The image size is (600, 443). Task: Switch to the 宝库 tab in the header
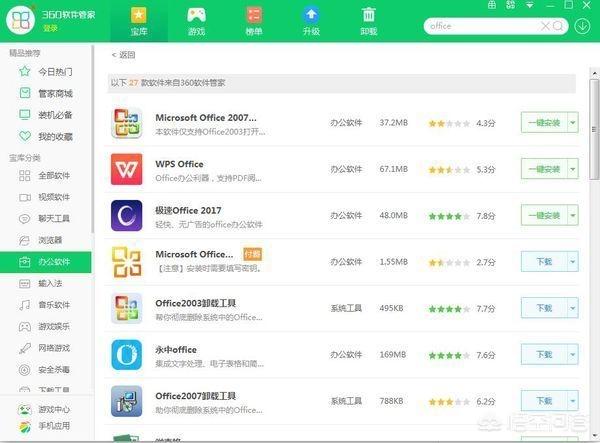[139, 21]
